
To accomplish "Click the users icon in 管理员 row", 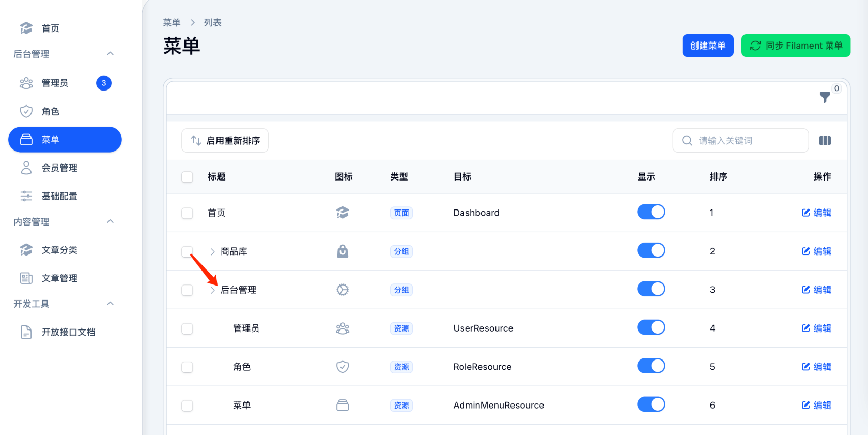I will click(343, 328).
